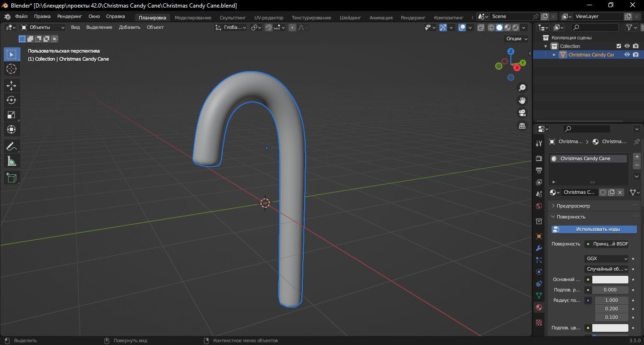Open the Options dropdown in viewport
Image resolution: width=644 pixels, height=345 pixels.
pyautogui.click(x=517, y=39)
